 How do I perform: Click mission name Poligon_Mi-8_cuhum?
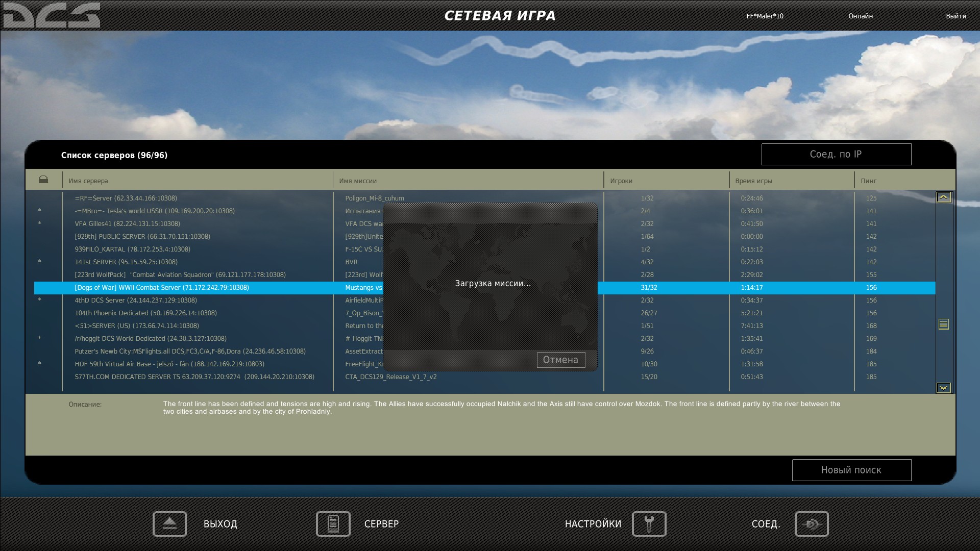(375, 198)
